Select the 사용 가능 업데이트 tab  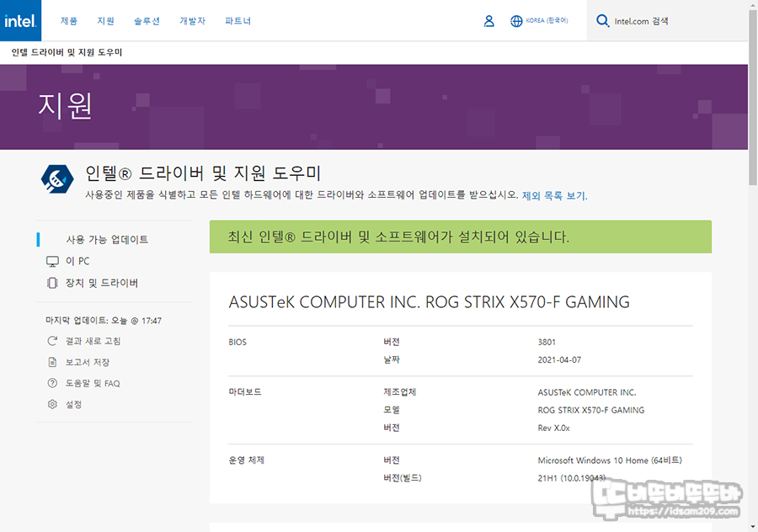(107, 240)
